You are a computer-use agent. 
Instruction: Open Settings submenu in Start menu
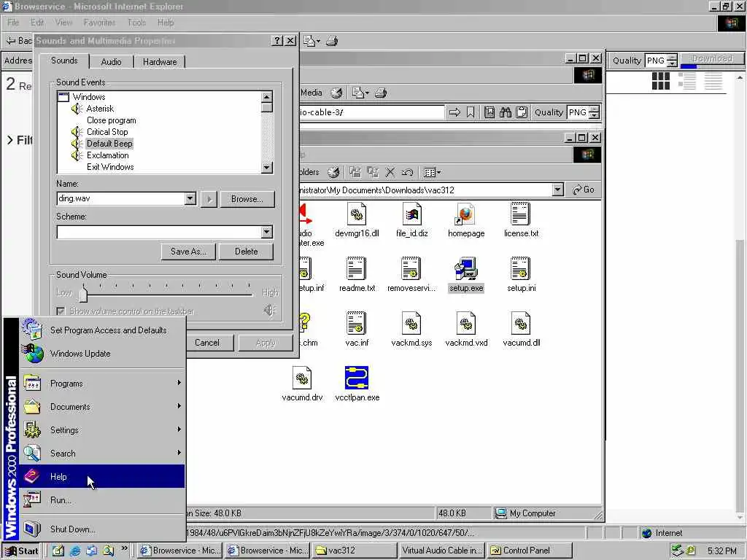pos(101,430)
